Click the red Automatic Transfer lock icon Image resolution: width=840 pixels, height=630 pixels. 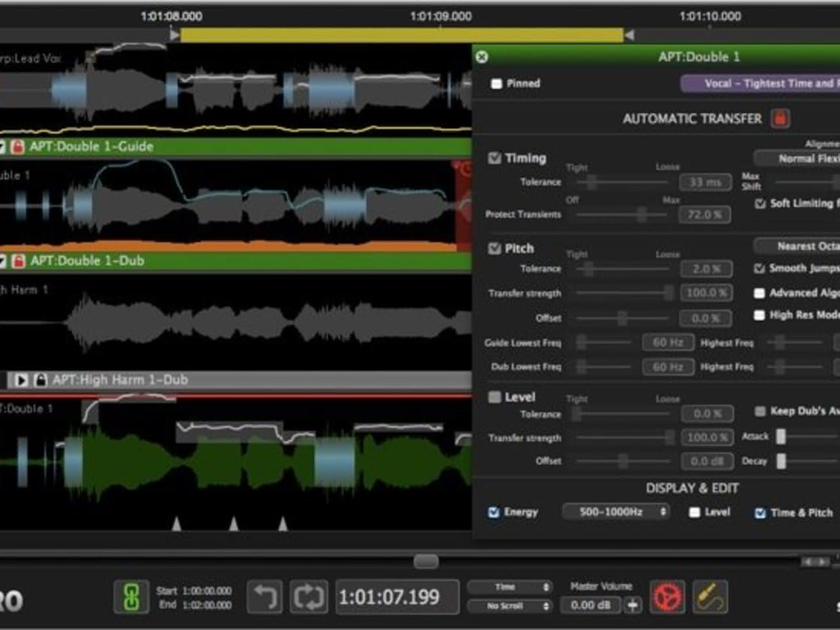(x=780, y=118)
